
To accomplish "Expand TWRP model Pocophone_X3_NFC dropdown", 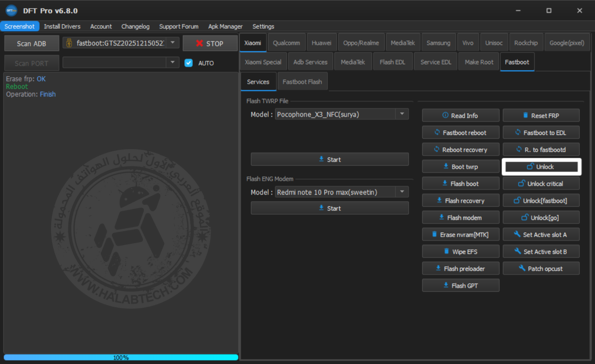I will tap(402, 114).
